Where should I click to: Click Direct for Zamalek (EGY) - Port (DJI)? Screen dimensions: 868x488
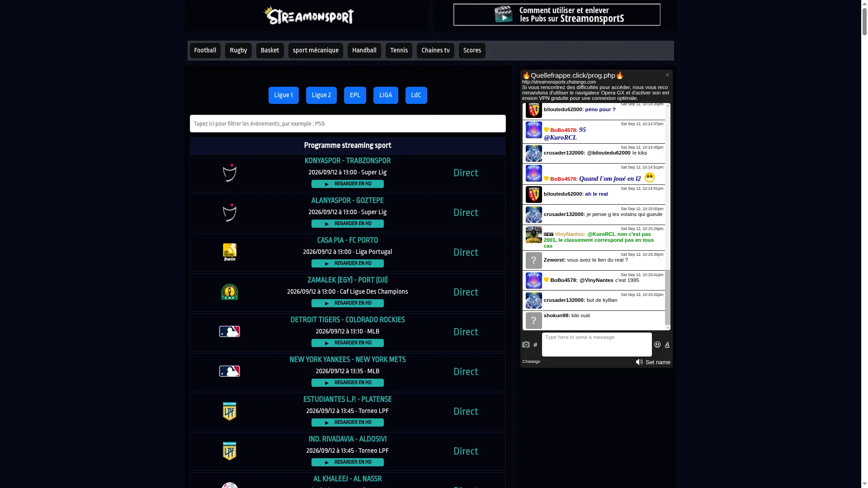click(x=466, y=292)
